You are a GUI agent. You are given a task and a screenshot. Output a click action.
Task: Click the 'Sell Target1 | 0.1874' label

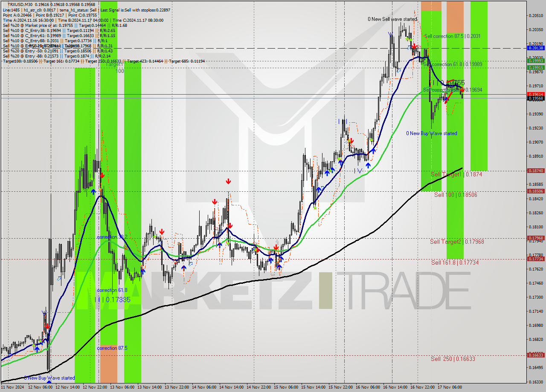[456, 174]
